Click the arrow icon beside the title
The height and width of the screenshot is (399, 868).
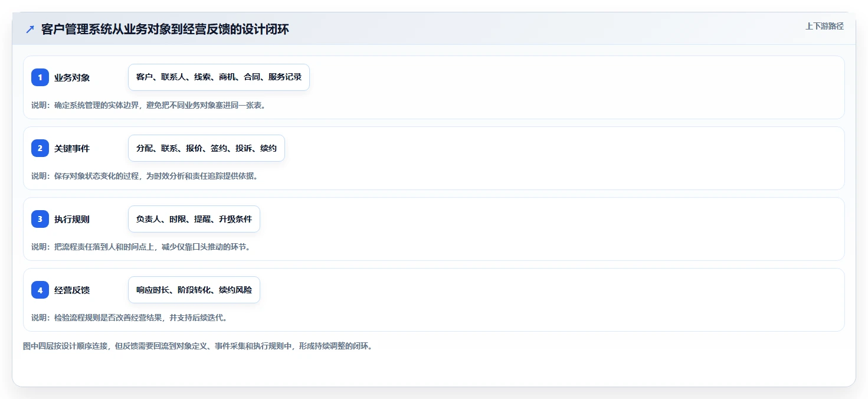[x=30, y=29]
